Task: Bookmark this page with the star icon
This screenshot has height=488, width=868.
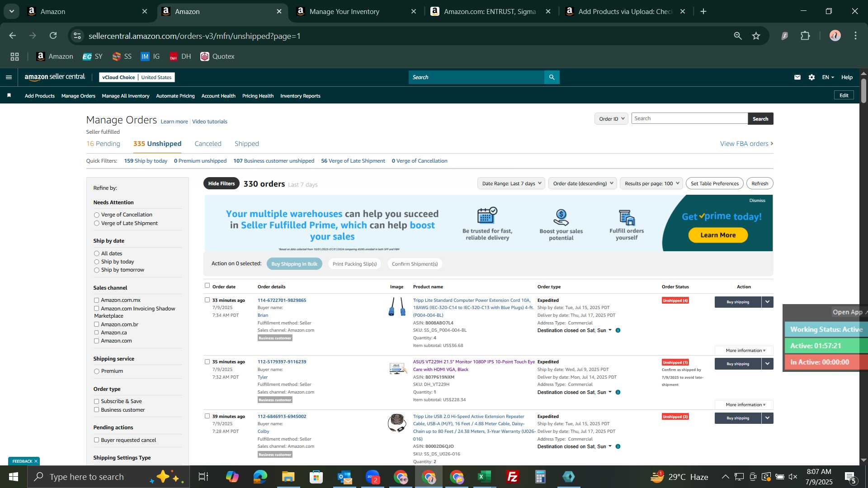Action: coord(756,36)
